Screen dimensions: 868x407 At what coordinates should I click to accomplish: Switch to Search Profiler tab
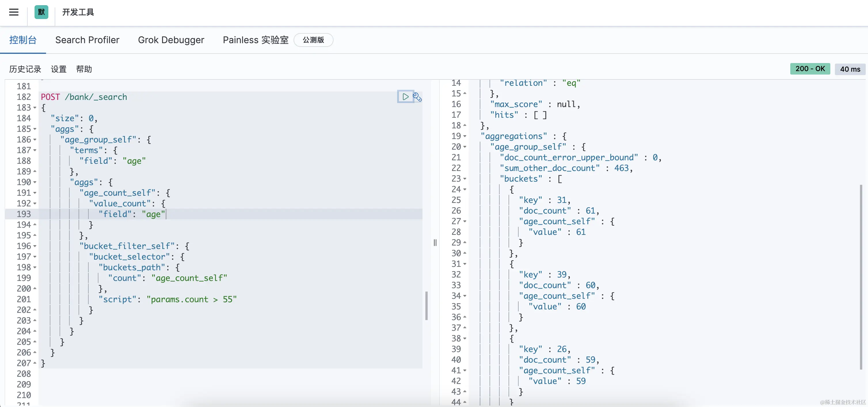87,40
